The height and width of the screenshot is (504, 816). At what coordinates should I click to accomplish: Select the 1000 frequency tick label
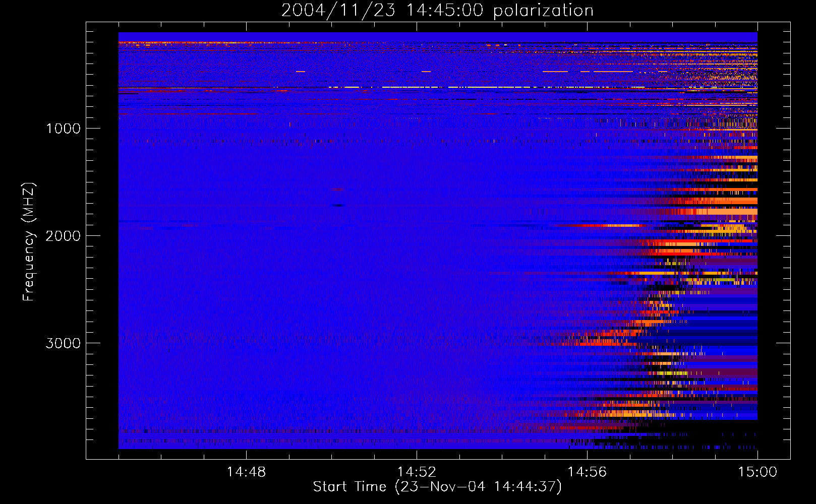tap(63, 129)
